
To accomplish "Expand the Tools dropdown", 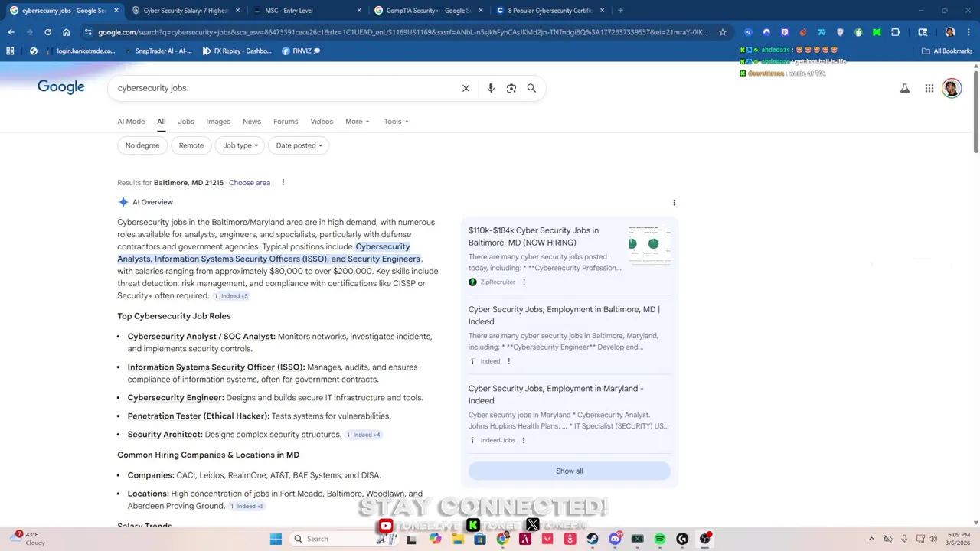I will [x=396, y=122].
